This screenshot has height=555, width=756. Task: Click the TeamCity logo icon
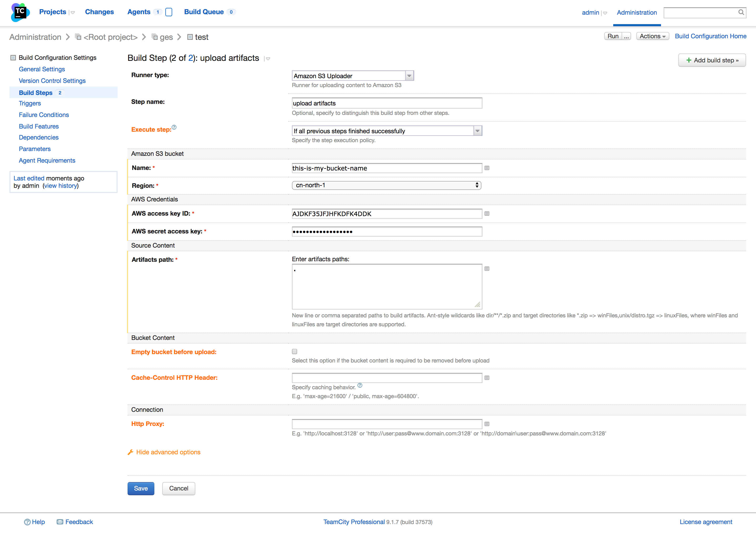click(20, 12)
